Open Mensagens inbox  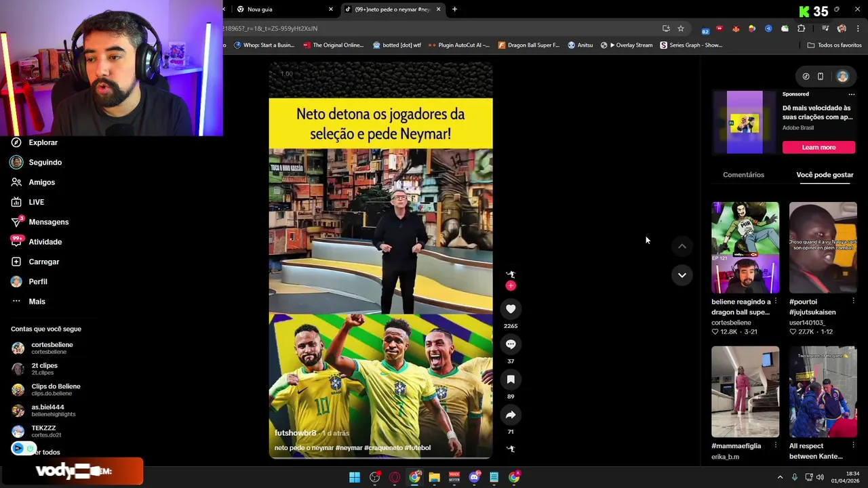click(48, 222)
